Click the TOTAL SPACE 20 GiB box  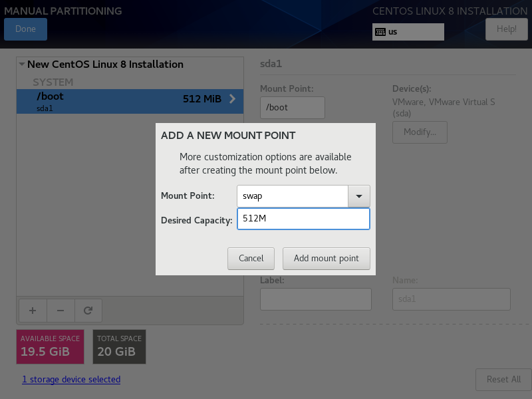(120, 346)
